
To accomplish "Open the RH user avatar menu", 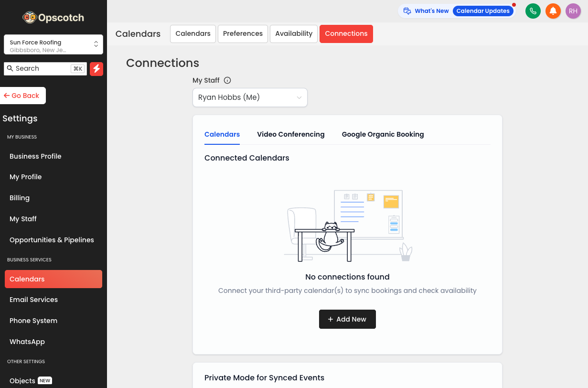I will point(573,11).
